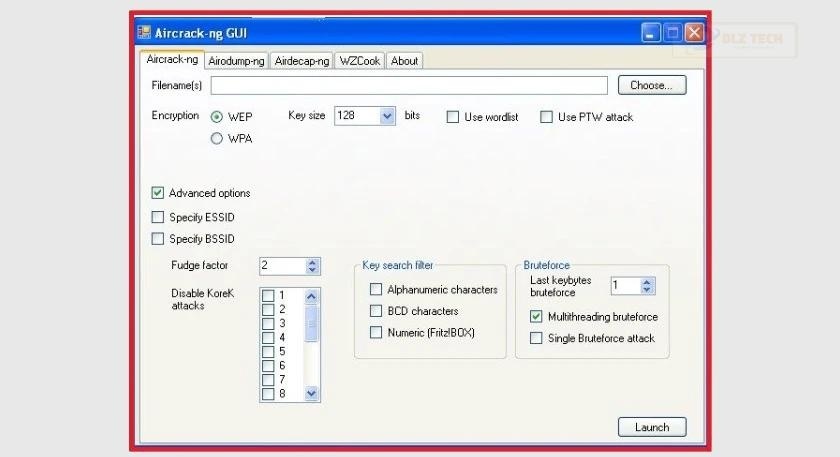Check KoreK attack 5 checkbox
This screenshot has height=457, width=840.
pyautogui.click(x=268, y=351)
